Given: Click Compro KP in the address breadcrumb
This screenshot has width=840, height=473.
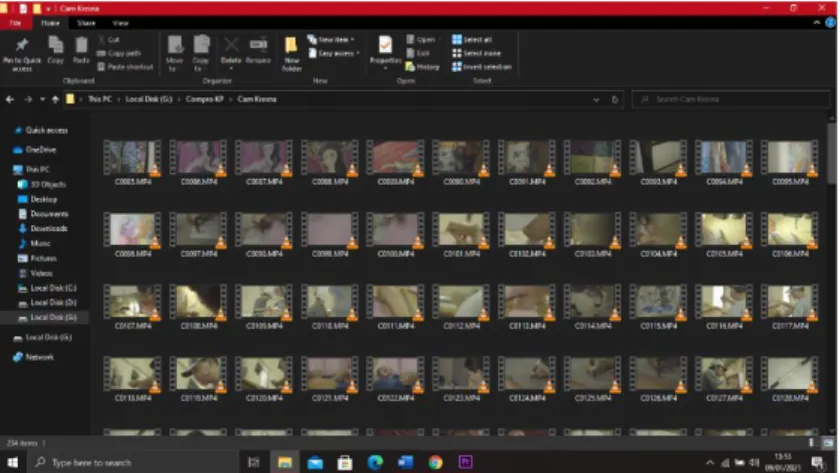Looking at the screenshot, I should point(204,99).
